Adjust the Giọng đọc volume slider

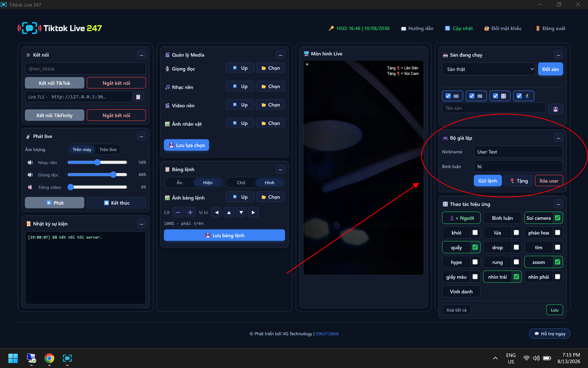[x=97, y=175]
